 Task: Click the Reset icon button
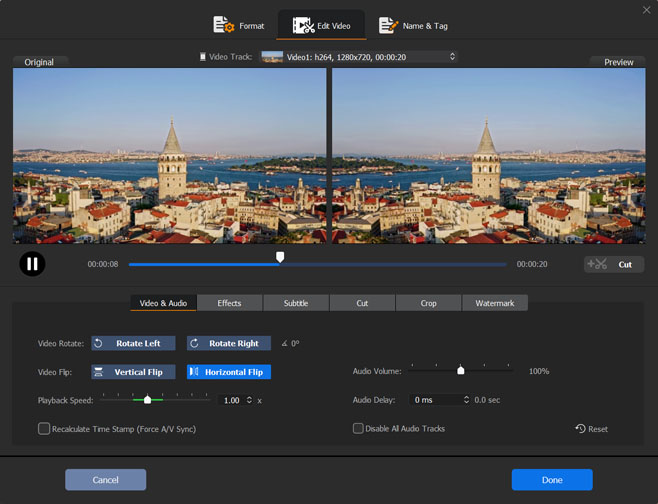591,429
